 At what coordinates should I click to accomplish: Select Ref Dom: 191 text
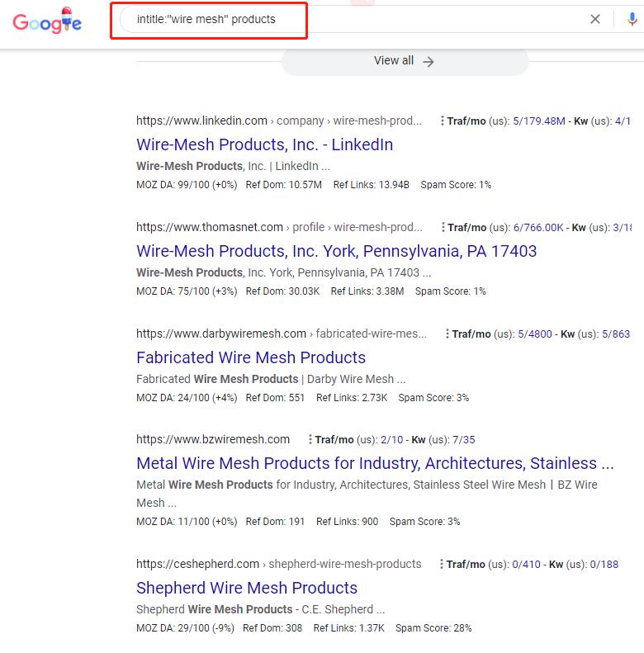click(x=275, y=522)
